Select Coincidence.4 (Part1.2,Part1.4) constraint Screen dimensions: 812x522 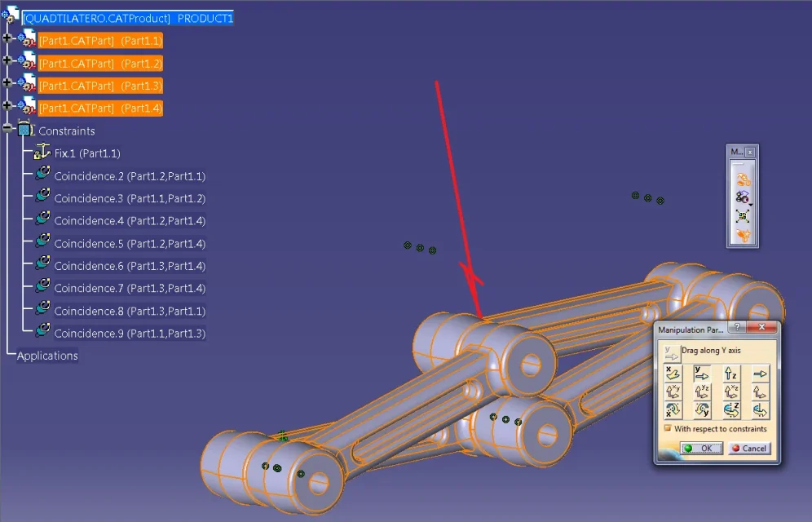pos(130,220)
